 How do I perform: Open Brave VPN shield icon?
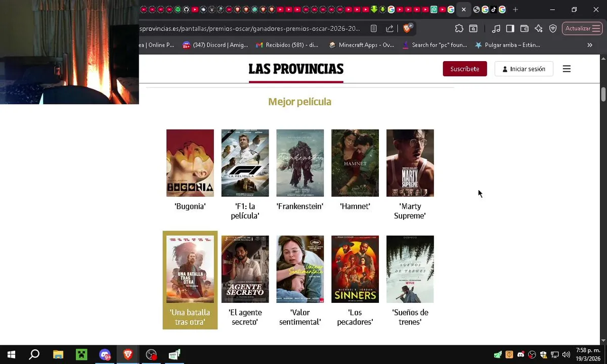[553, 29]
